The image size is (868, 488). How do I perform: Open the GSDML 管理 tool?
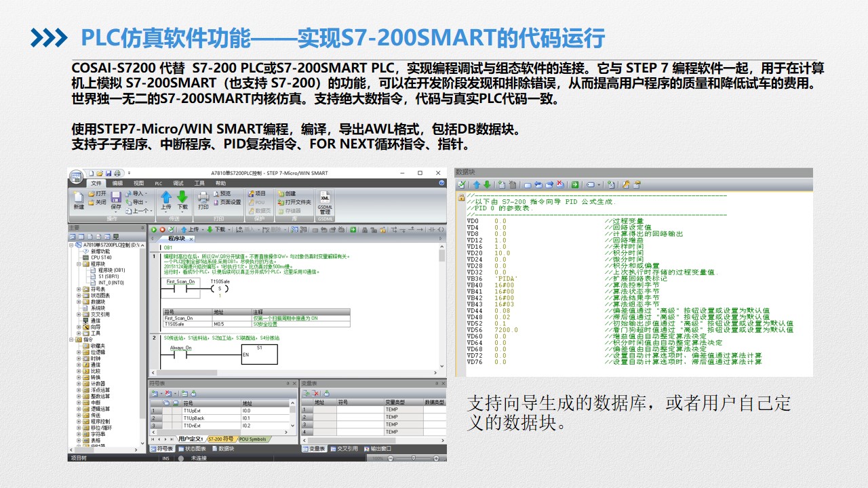tap(325, 203)
